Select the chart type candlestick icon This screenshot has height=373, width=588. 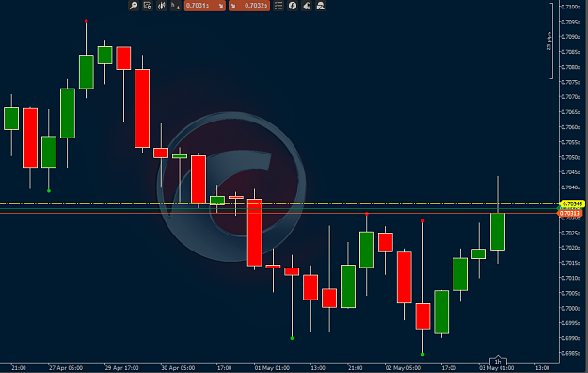[162, 6]
